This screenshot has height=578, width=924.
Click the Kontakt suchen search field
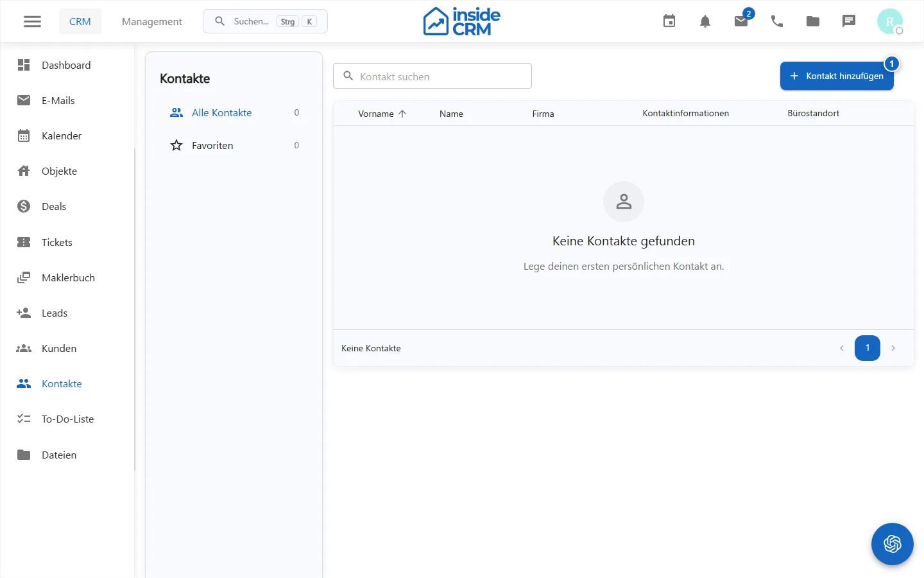coord(432,76)
